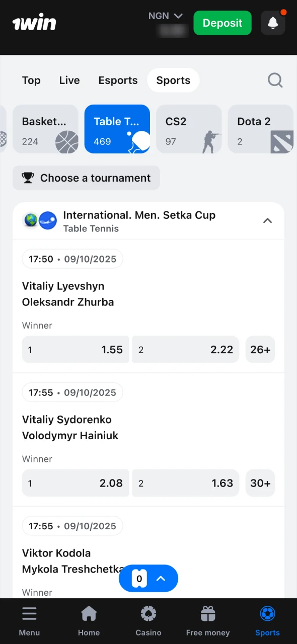
Task: Click the Deposit button
Action: tap(222, 23)
